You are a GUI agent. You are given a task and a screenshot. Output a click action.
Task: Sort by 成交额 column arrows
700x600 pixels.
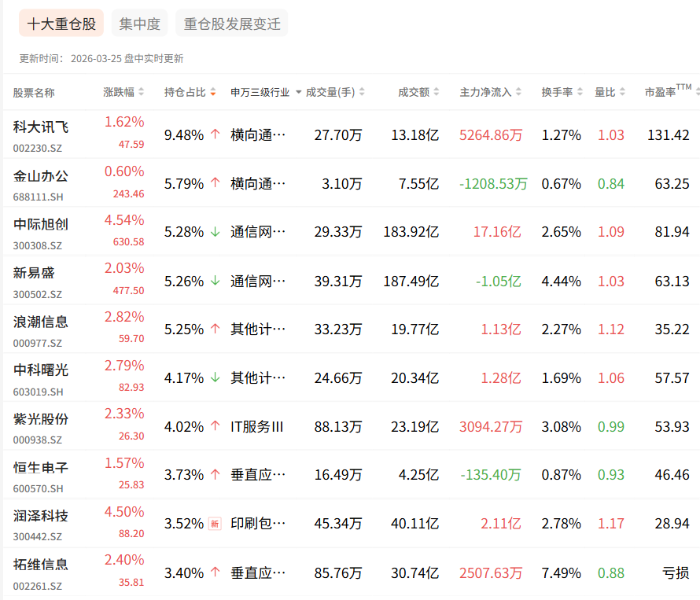pos(437,92)
